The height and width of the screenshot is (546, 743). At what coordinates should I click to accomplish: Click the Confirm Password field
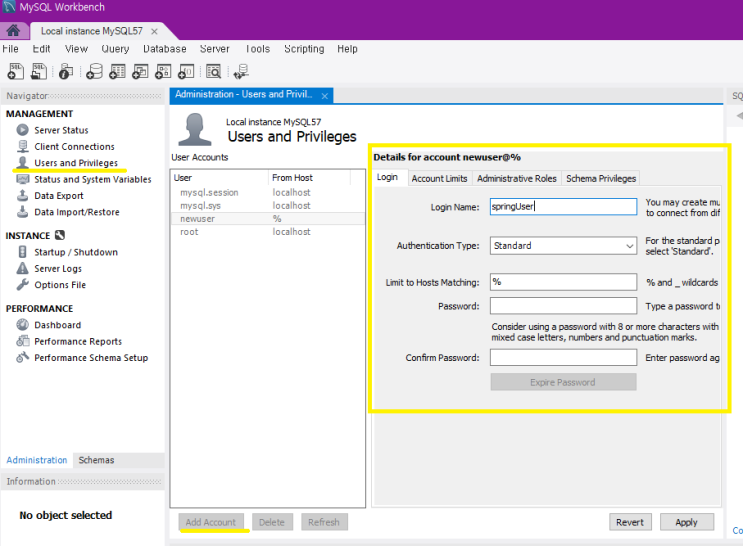click(563, 357)
